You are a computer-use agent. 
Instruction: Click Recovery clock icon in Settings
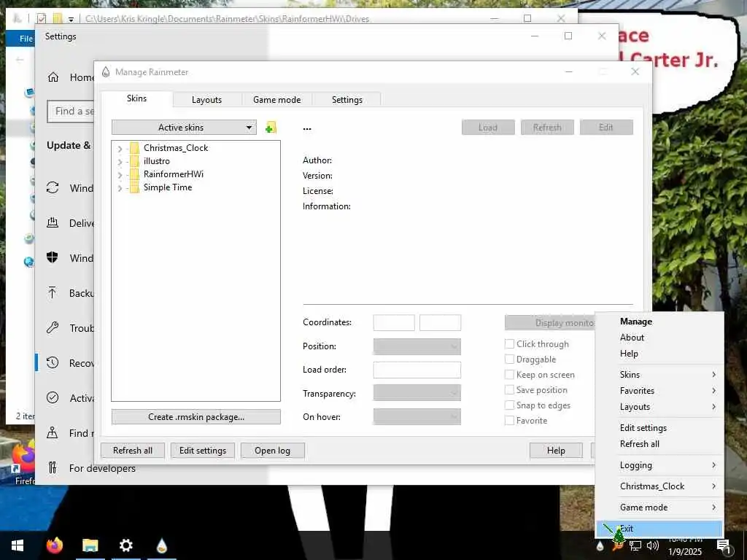pos(53,363)
